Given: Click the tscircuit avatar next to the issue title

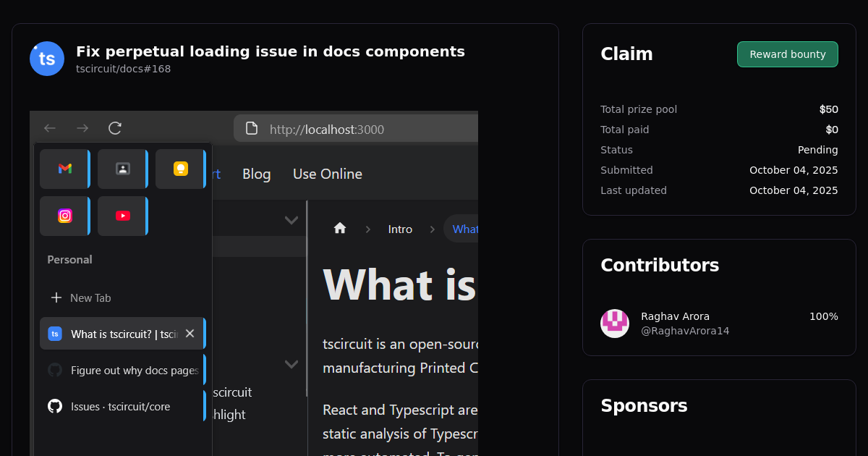Looking at the screenshot, I should point(46,59).
